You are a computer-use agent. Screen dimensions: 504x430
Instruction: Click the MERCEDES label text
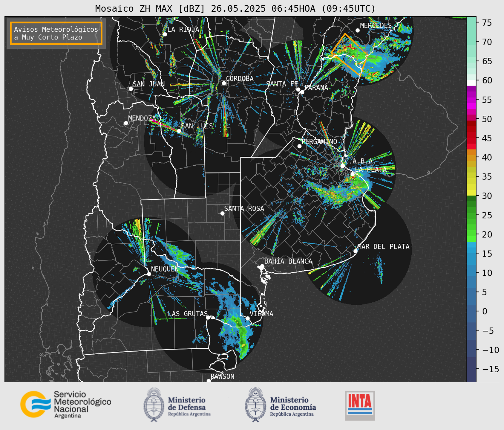click(x=376, y=25)
